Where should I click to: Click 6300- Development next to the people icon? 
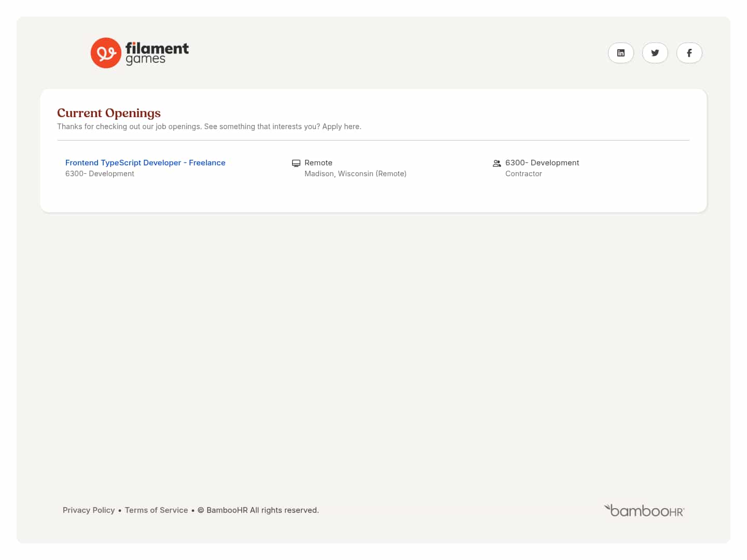tap(542, 163)
